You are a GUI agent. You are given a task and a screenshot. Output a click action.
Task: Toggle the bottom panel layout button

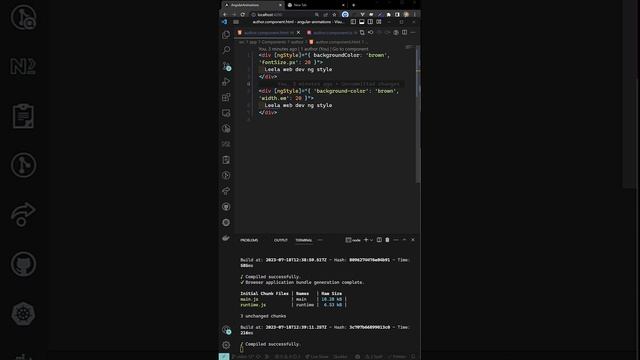(x=362, y=22)
